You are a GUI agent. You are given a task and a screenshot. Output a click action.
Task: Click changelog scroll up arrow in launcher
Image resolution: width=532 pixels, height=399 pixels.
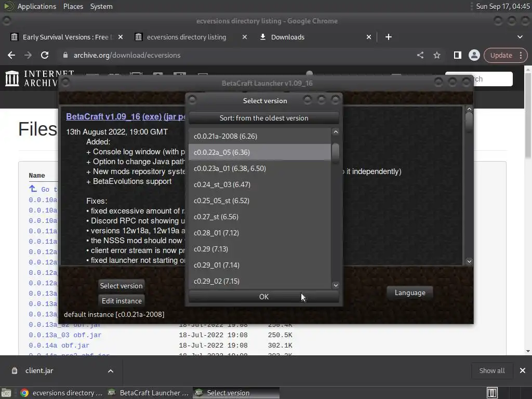pos(469,109)
